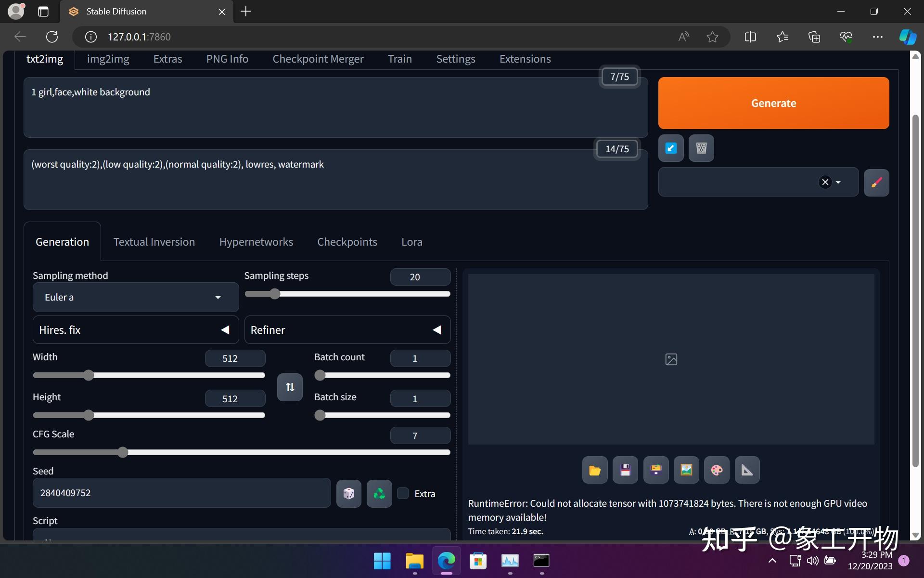
Task: Expand the Refiner section
Action: 436,329
